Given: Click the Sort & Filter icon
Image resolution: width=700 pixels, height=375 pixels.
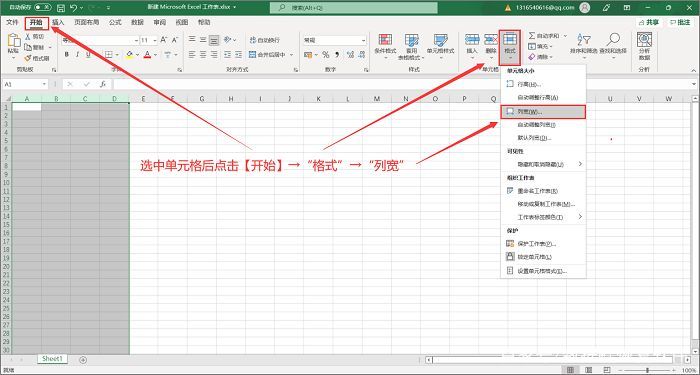Looking at the screenshot, I should pyautogui.click(x=584, y=39).
